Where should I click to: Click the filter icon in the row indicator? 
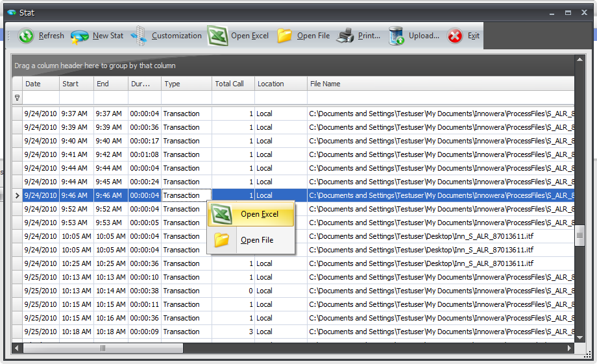click(x=17, y=97)
